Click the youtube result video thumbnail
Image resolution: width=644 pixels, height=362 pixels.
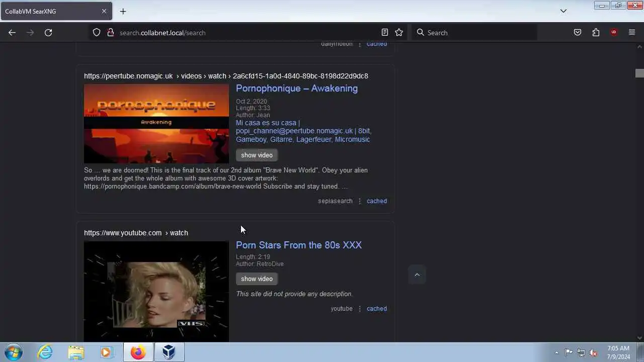(x=156, y=292)
